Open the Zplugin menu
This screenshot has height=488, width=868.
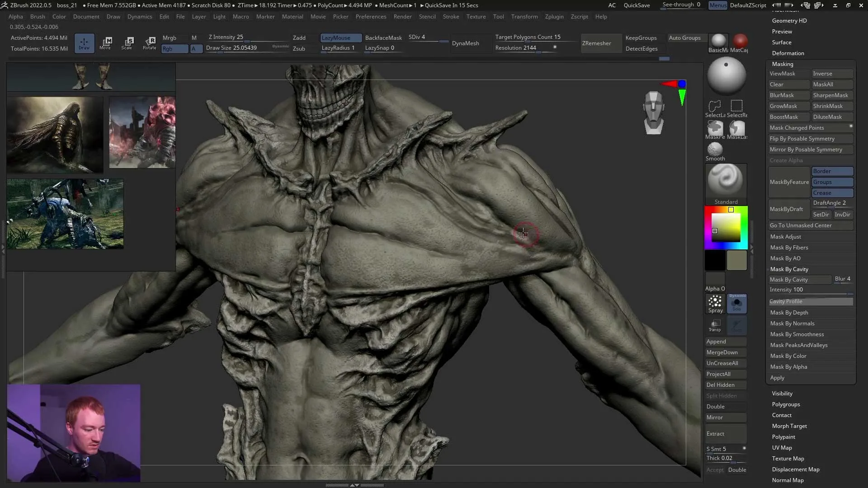pyautogui.click(x=554, y=17)
